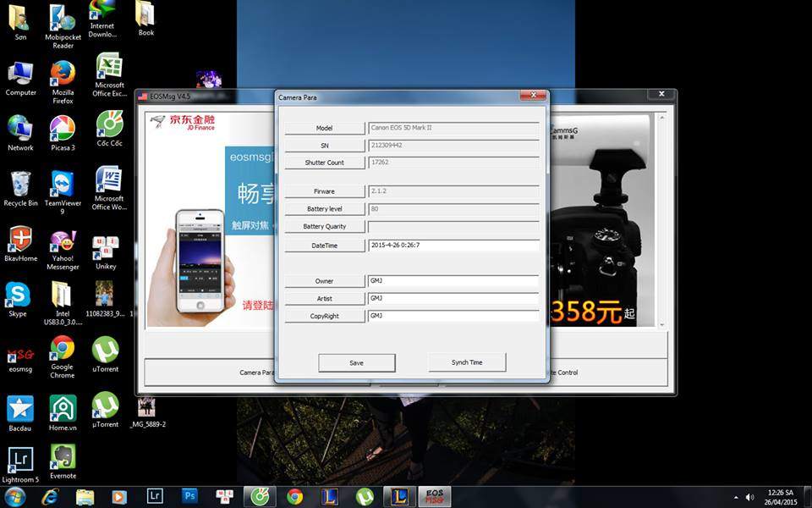Image resolution: width=812 pixels, height=508 pixels.
Task: Open Microsoft Office Excel desktop shortcut
Action: (109, 75)
